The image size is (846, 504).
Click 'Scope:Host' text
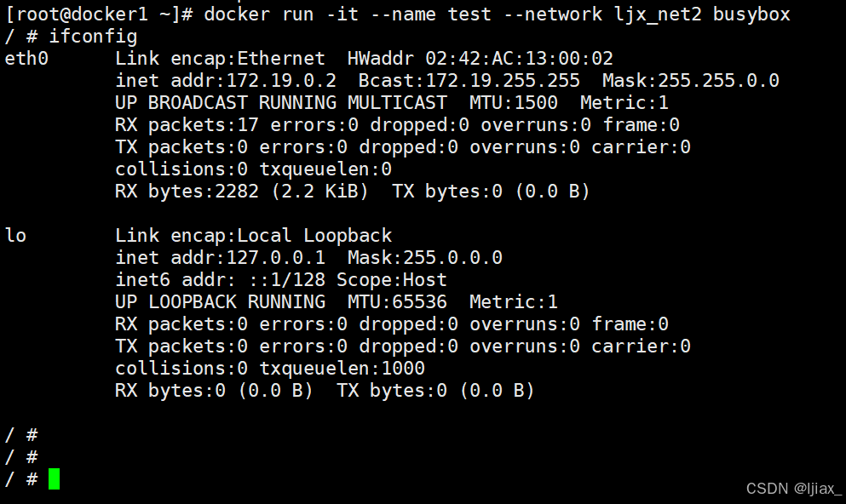tap(392, 279)
